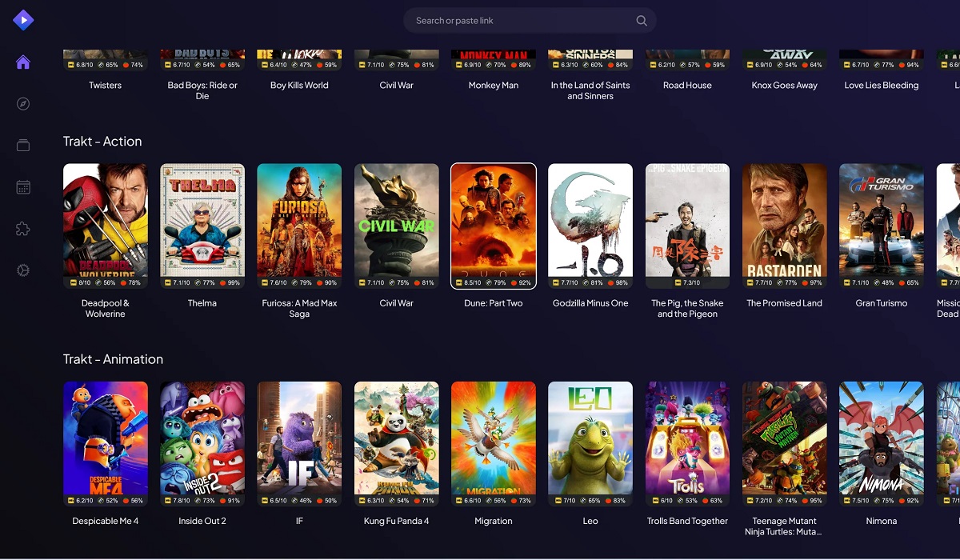
Task: Open the Deadpool & Wolverine poster
Action: point(105,225)
